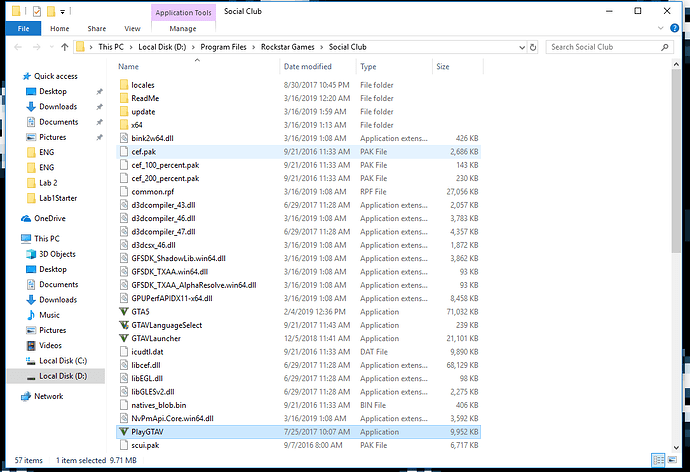Expand the chevron after Local Disk (D:) in path
The width and height of the screenshot is (690, 472).
pos(193,47)
